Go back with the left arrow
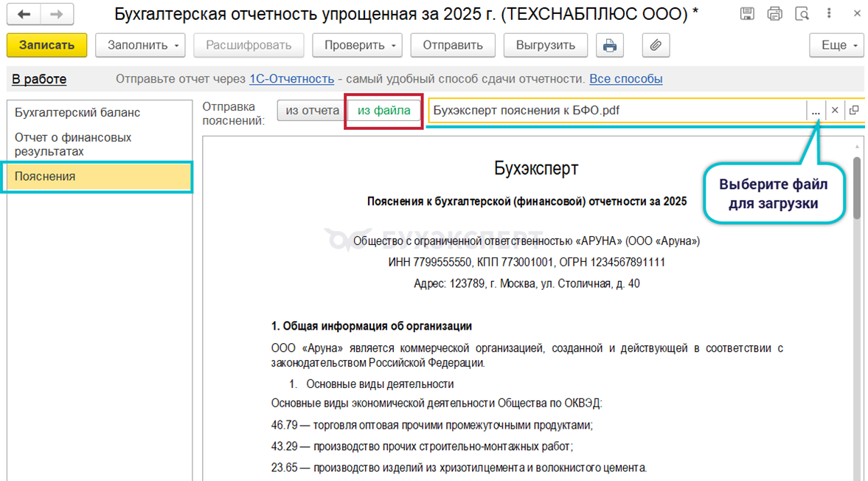The image size is (868, 481). pos(24,15)
